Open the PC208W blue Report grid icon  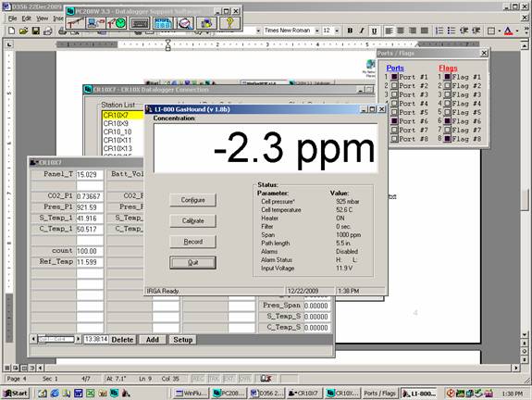163,23
